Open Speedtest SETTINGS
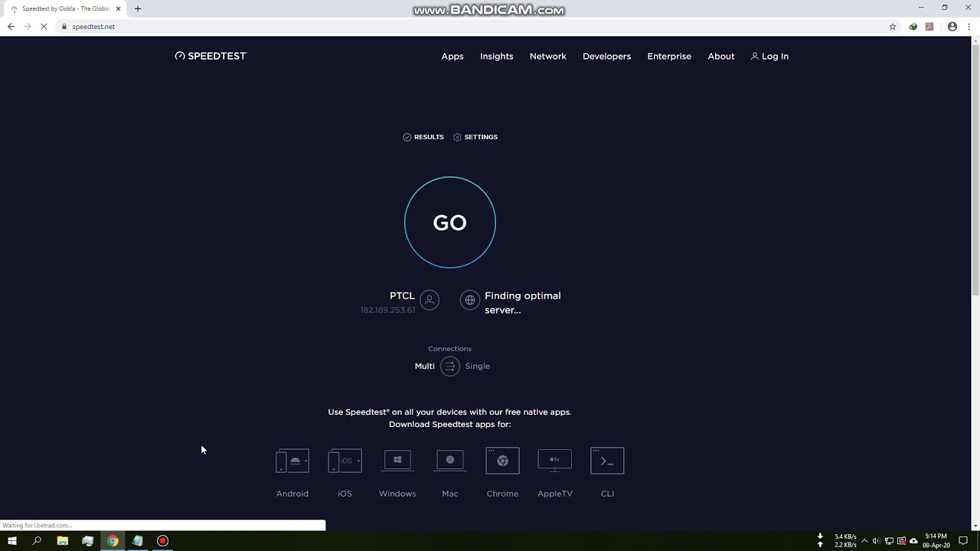Image resolution: width=980 pixels, height=551 pixels. pos(475,137)
